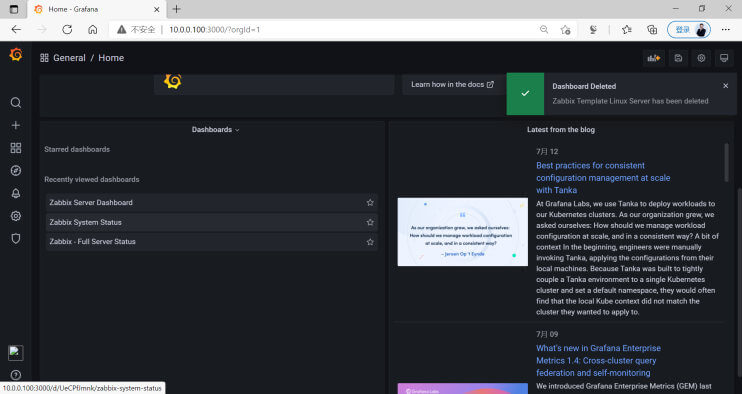
Task: Click the blog panel vertical scrollbar
Action: click(x=726, y=162)
